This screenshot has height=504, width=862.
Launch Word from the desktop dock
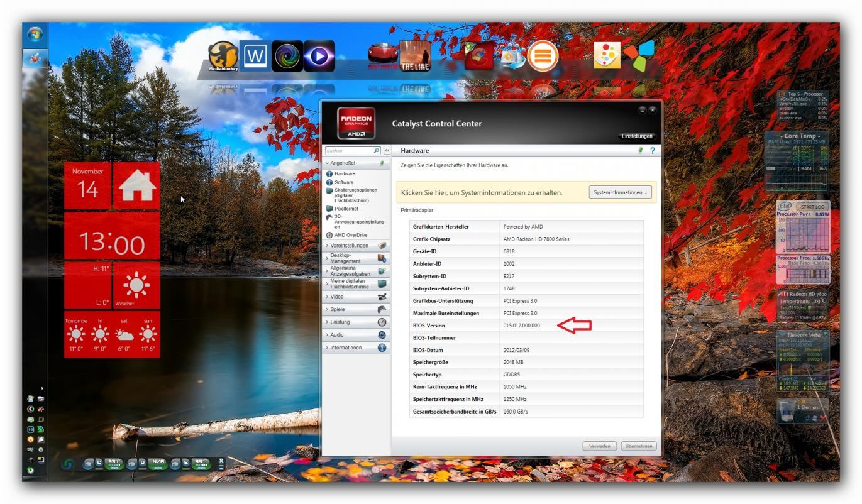point(255,57)
